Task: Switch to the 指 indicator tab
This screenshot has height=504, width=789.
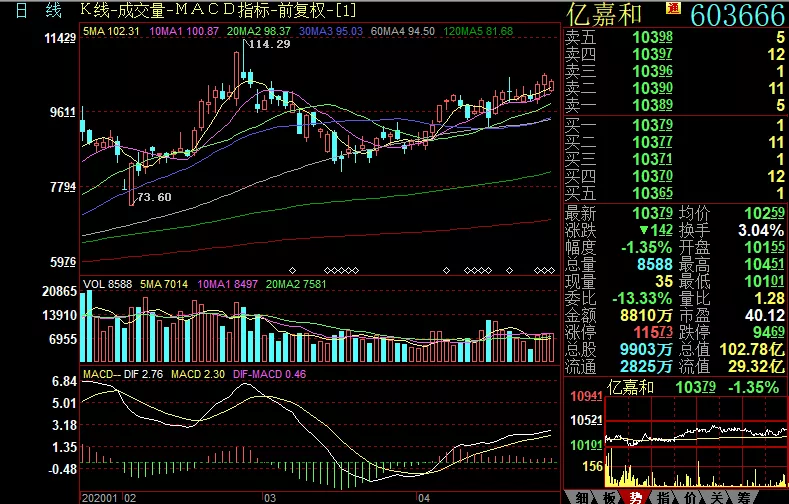Action: [x=663, y=497]
